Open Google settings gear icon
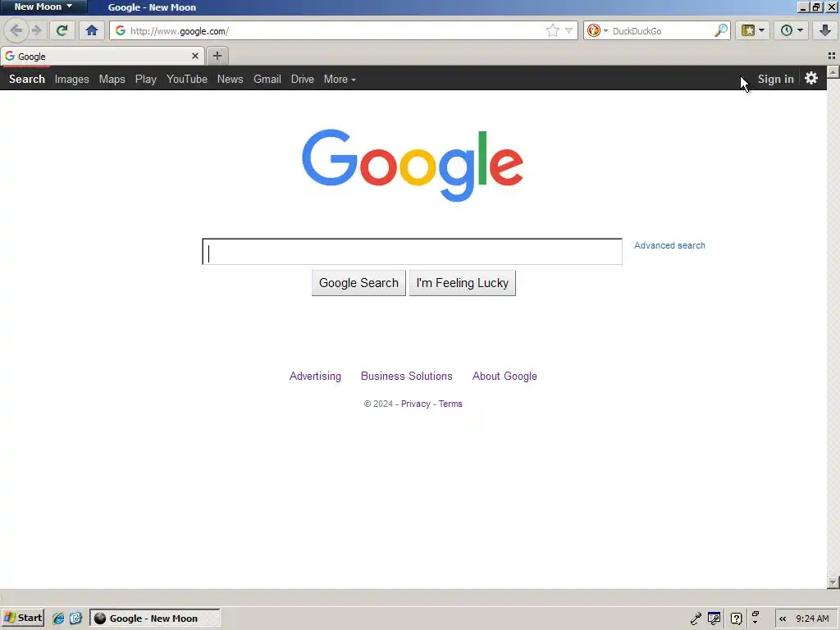 pos(811,78)
